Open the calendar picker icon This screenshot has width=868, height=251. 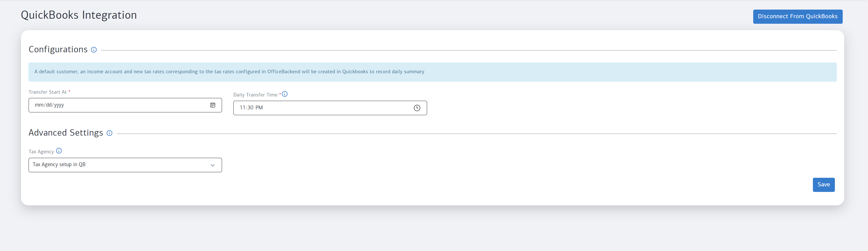pyautogui.click(x=213, y=105)
